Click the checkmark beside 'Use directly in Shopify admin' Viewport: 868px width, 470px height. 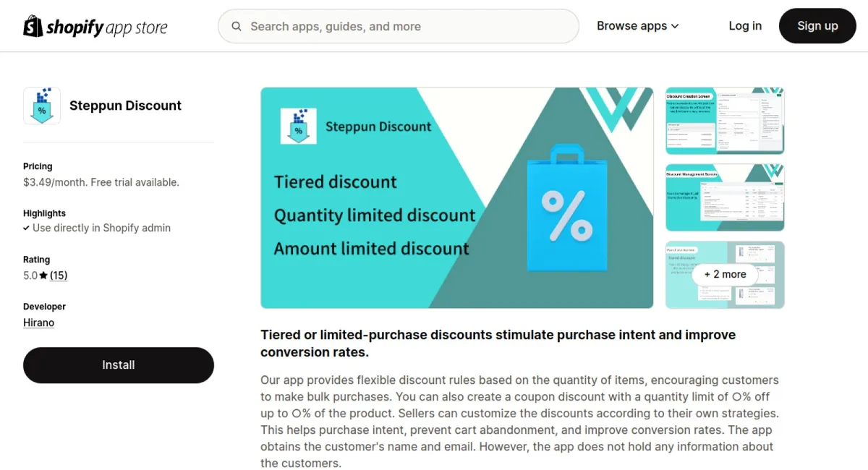[26, 228]
